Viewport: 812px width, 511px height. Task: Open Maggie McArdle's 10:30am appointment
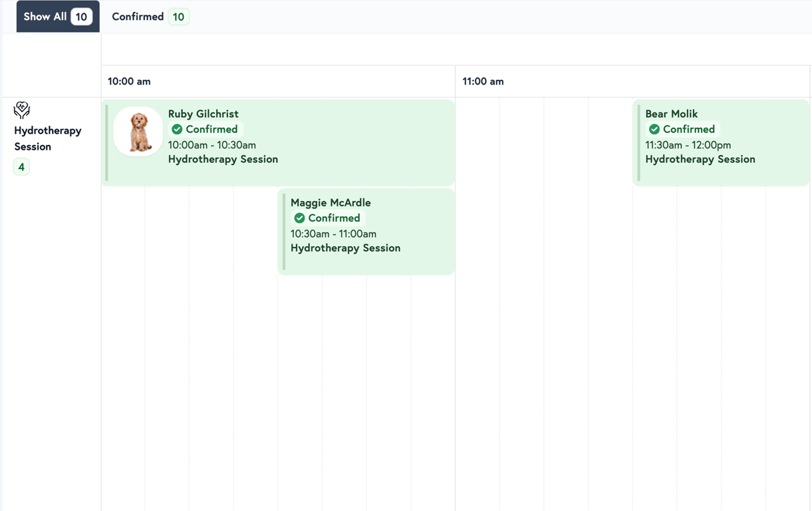pos(366,232)
